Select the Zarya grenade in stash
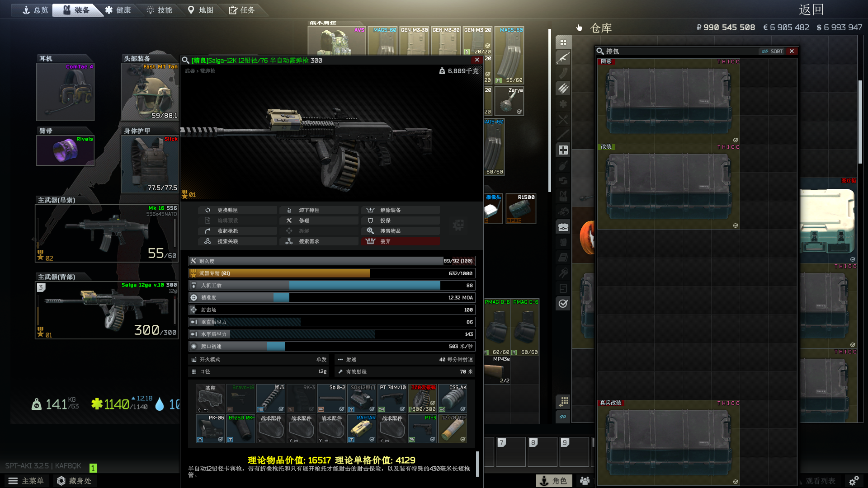 coord(509,101)
